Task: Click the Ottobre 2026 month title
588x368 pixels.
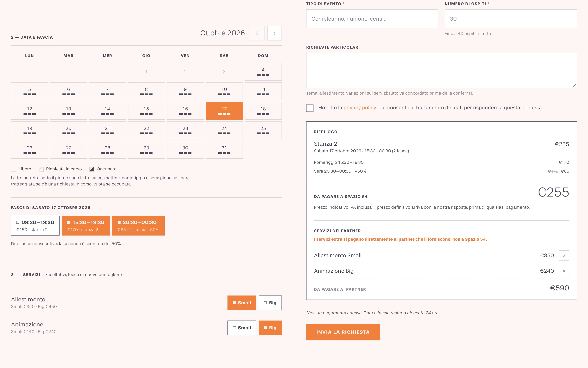Action: coord(222,33)
